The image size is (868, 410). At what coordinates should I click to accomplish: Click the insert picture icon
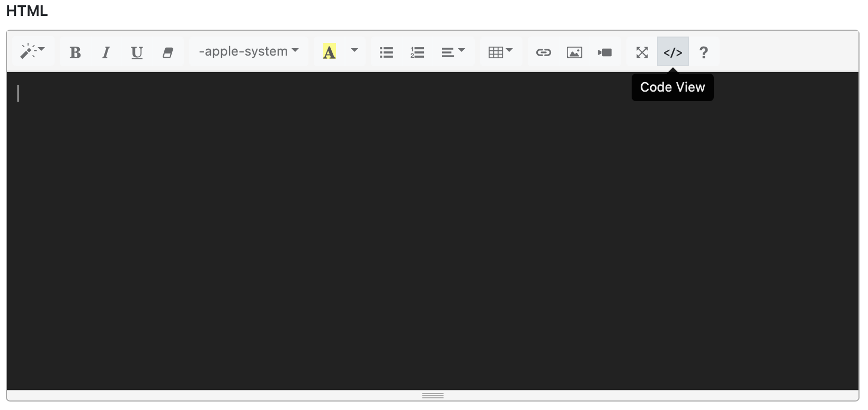click(574, 52)
